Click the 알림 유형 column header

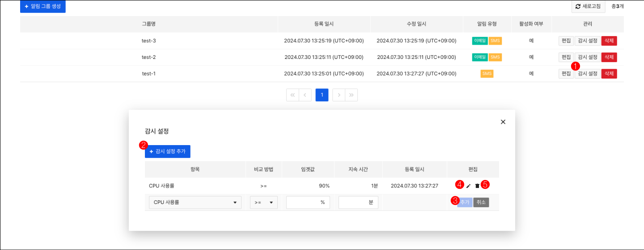tap(487, 24)
